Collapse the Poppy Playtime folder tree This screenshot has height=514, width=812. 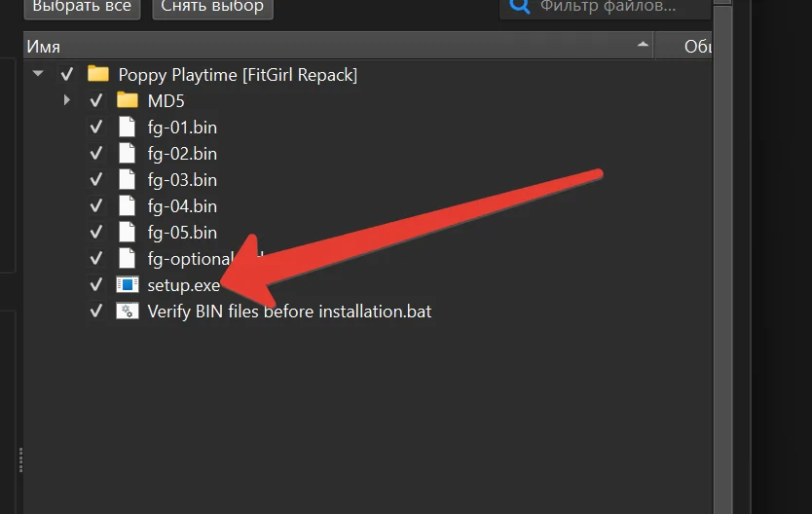click(37, 74)
